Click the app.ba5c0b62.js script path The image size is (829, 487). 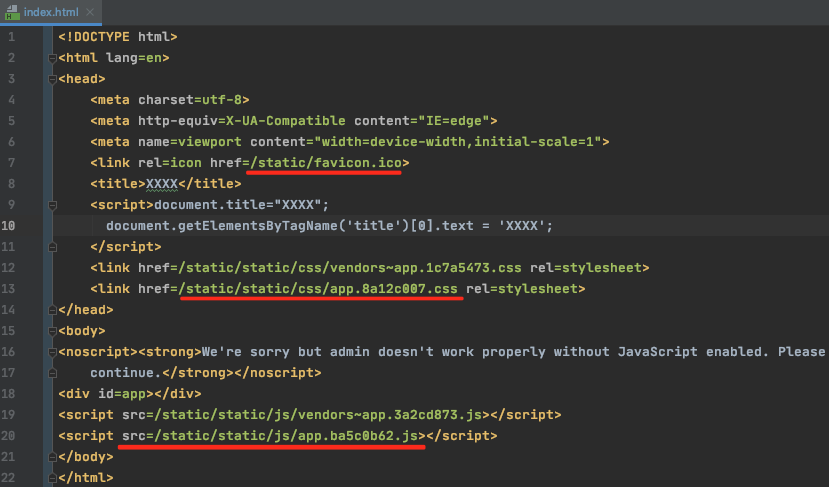(x=286, y=436)
